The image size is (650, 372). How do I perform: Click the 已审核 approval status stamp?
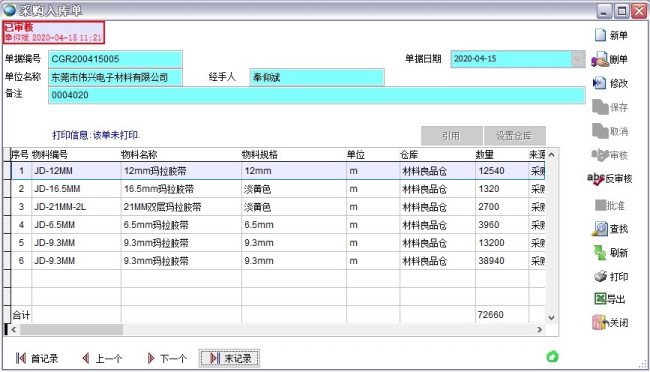click(x=53, y=32)
